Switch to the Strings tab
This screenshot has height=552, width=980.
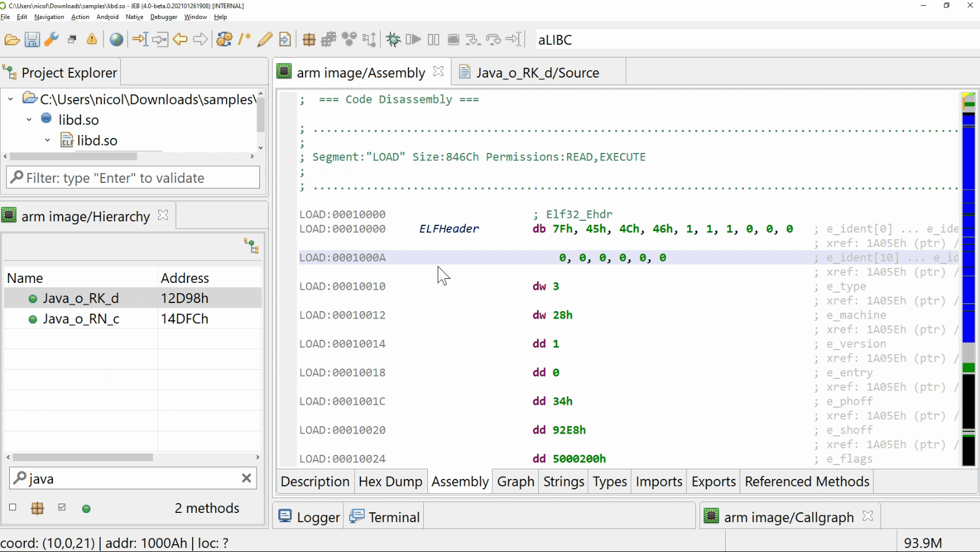[x=563, y=482]
